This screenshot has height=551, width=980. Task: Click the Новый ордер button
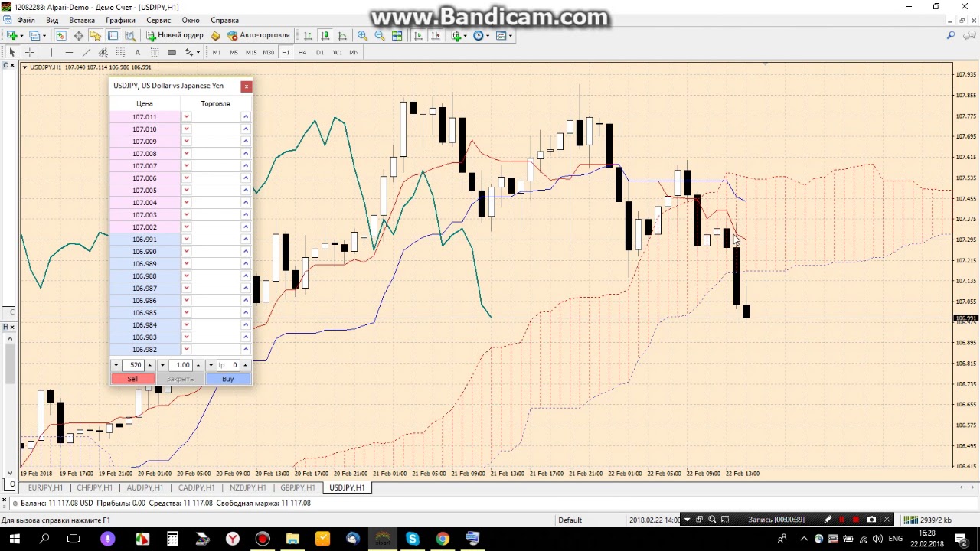pyautogui.click(x=175, y=35)
